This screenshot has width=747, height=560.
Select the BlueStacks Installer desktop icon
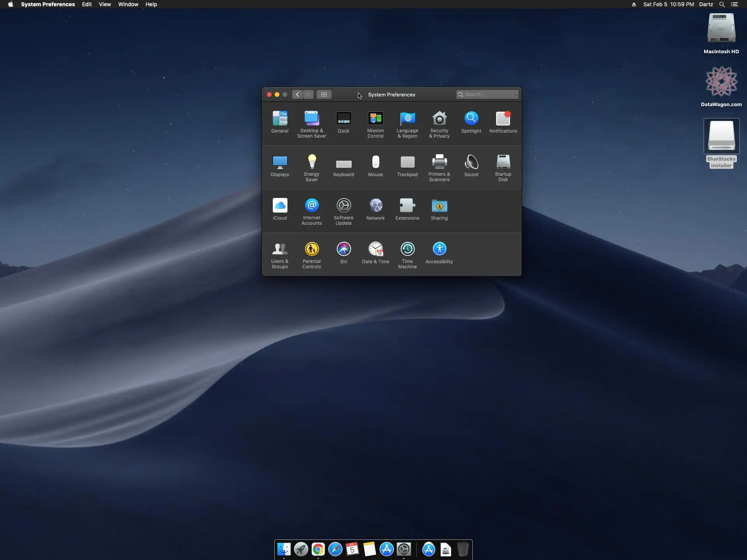tap(721, 137)
